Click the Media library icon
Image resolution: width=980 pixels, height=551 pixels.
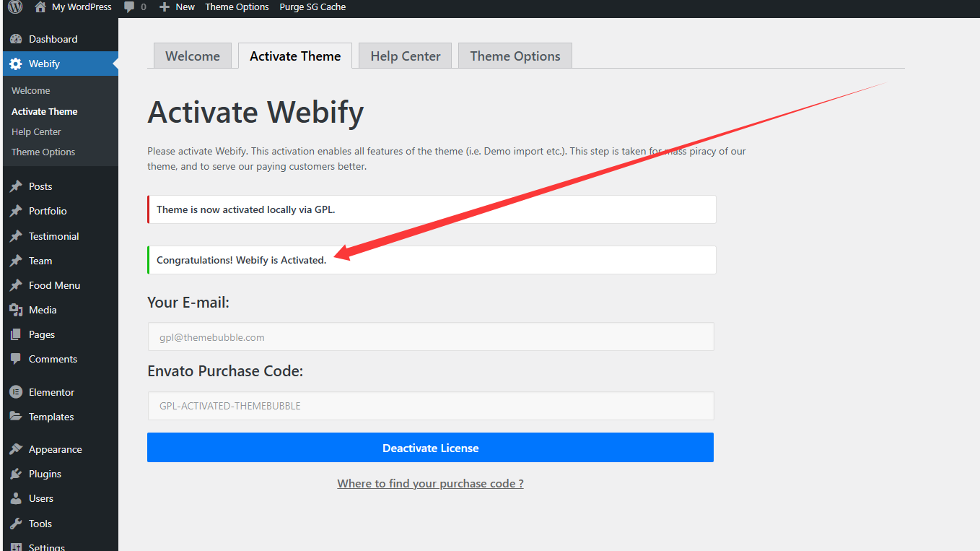[16, 310]
